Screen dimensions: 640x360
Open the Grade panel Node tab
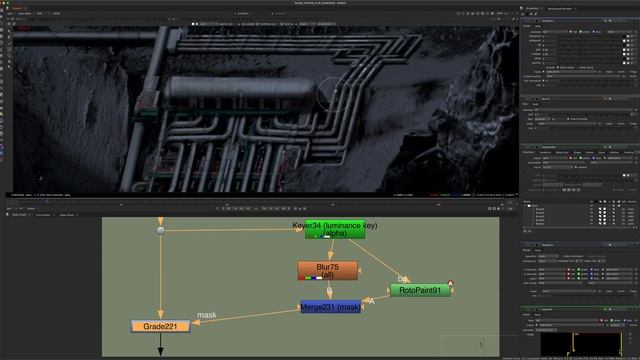click(x=538, y=26)
